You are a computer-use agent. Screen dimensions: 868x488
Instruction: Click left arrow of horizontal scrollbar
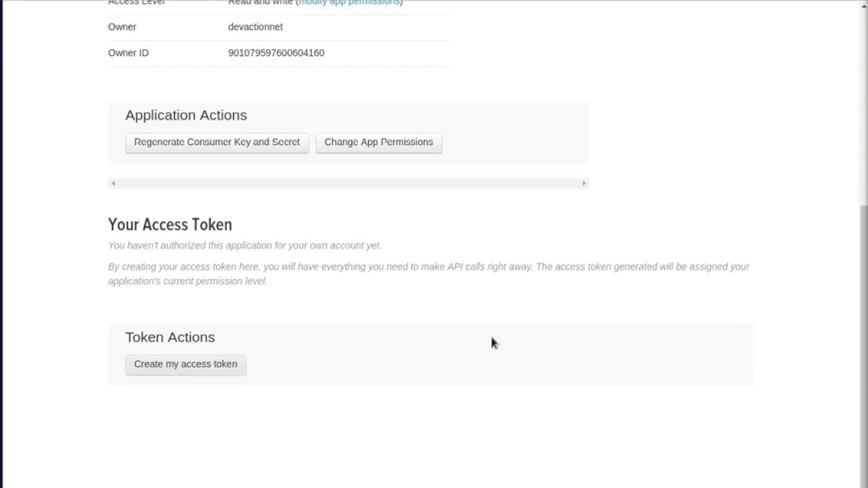(113, 183)
